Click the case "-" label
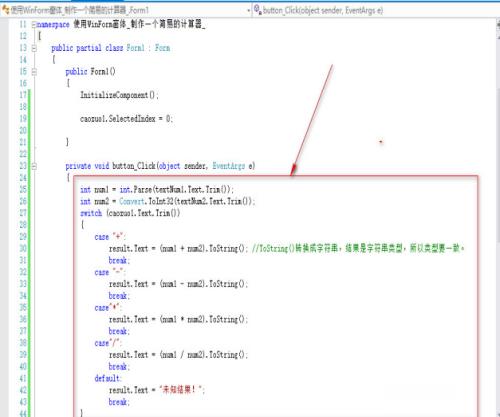Viewport: 500px width, 417px height. click(110, 272)
